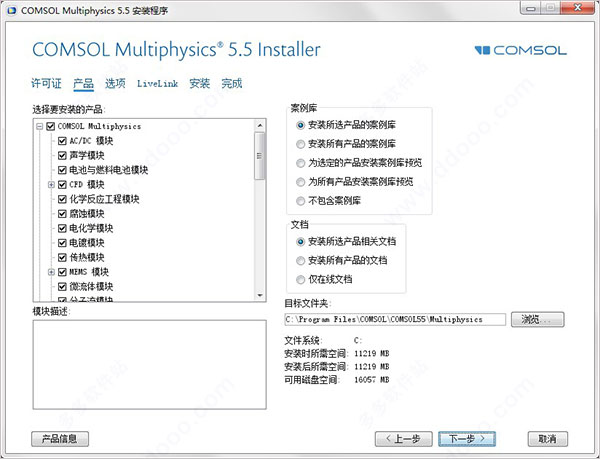Open the 产品 step tab

pos(83,83)
